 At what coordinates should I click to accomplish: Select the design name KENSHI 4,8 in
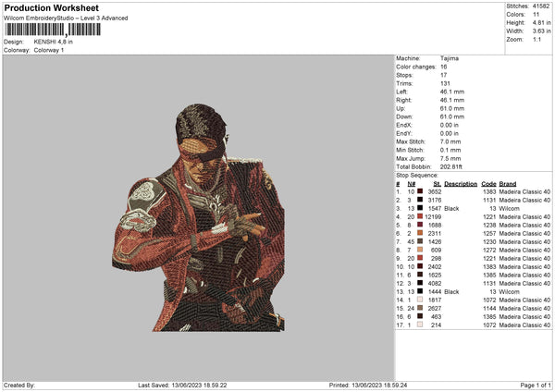click(x=53, y=42)
